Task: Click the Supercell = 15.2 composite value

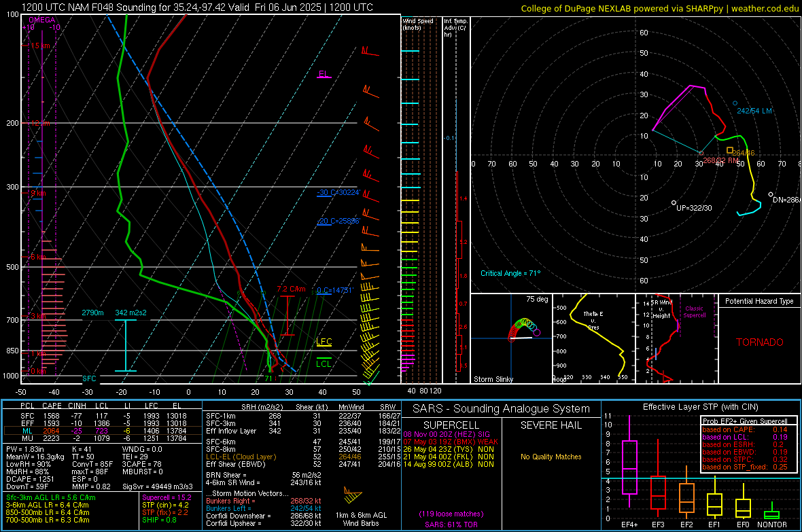Action: coord(167,497)
